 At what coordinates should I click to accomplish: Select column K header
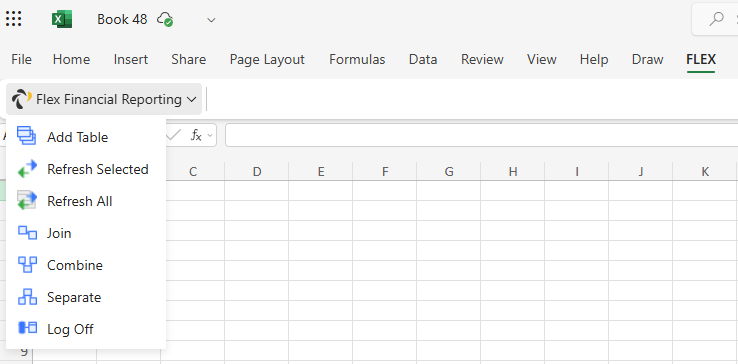point(705,171)
